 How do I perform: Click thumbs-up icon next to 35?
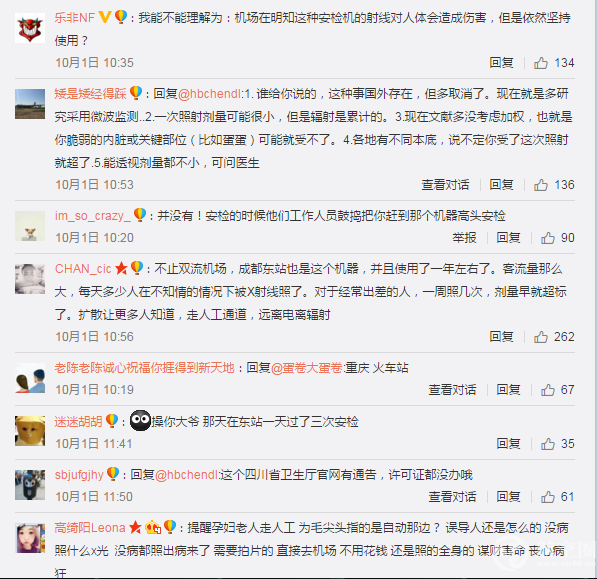click(x=548, y=444)
